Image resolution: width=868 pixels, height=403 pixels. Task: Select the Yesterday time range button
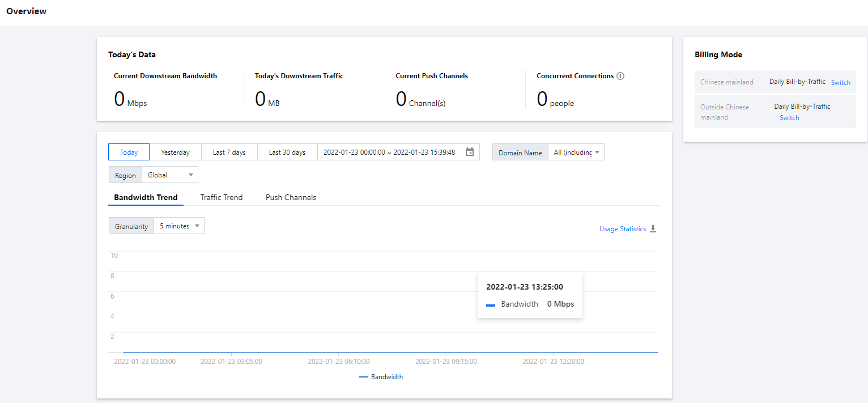[175, 152]
